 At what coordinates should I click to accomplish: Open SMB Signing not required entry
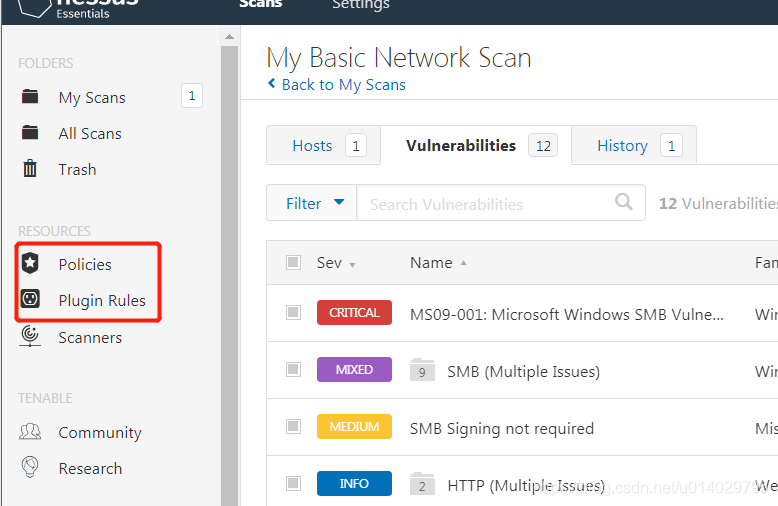pyautogui.click(x=502, y=428)
